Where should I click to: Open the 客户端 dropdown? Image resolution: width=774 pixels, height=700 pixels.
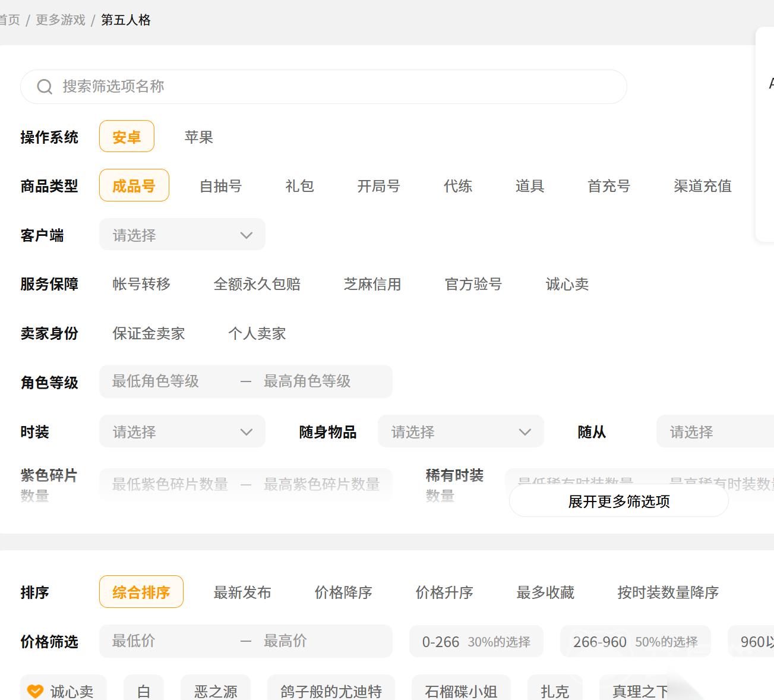(182, 235)
